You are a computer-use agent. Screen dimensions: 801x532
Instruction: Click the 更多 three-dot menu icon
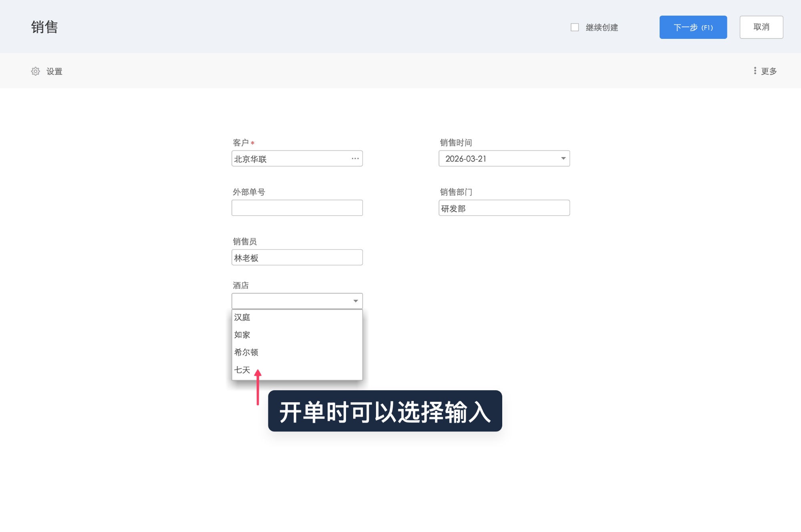(x=755, y=71)
